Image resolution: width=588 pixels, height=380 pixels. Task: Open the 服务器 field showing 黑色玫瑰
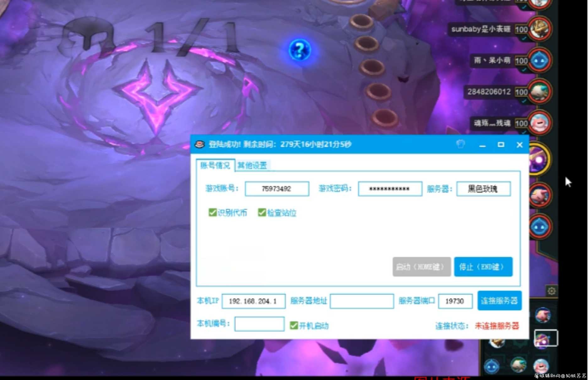tap(483, 189)
